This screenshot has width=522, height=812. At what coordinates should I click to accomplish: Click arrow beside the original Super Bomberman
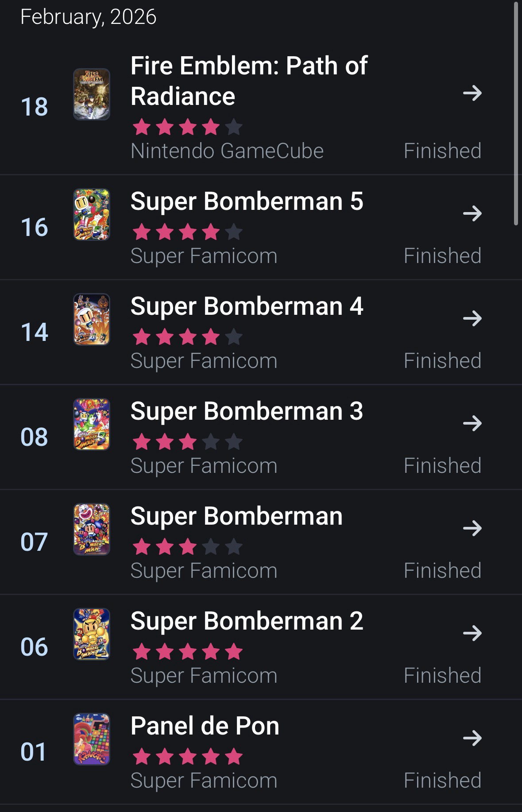pos(472,528)
